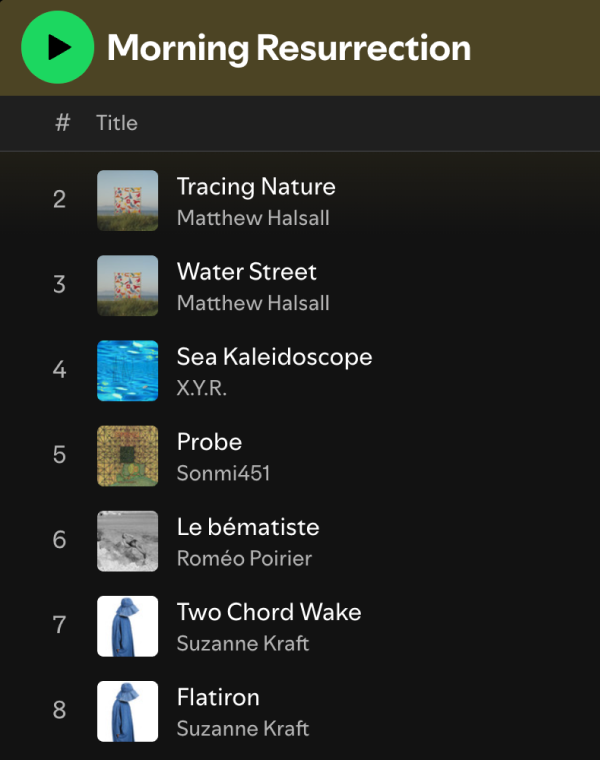
Task: Play the Morning Resurrection playlist
Action: (x=58, y=47)
